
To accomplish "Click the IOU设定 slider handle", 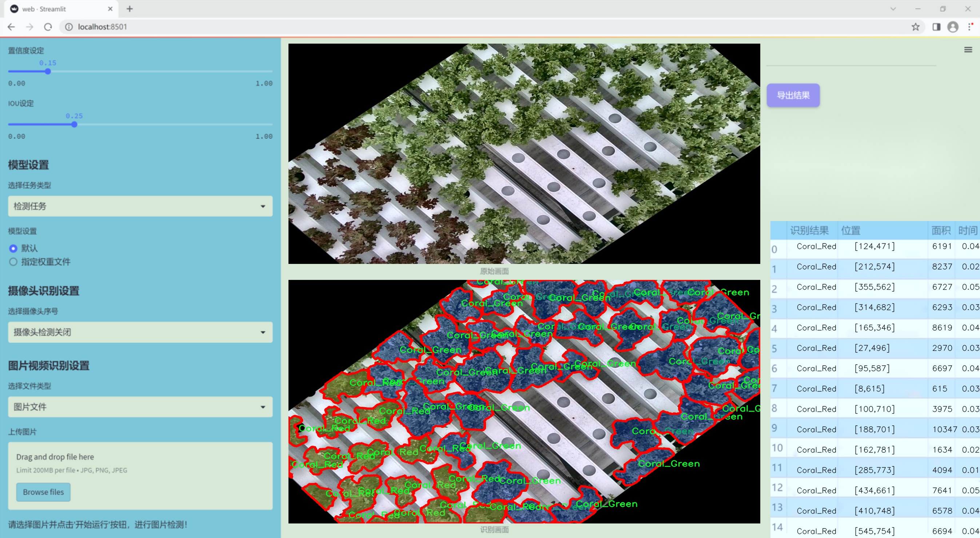I will (74, 124).
